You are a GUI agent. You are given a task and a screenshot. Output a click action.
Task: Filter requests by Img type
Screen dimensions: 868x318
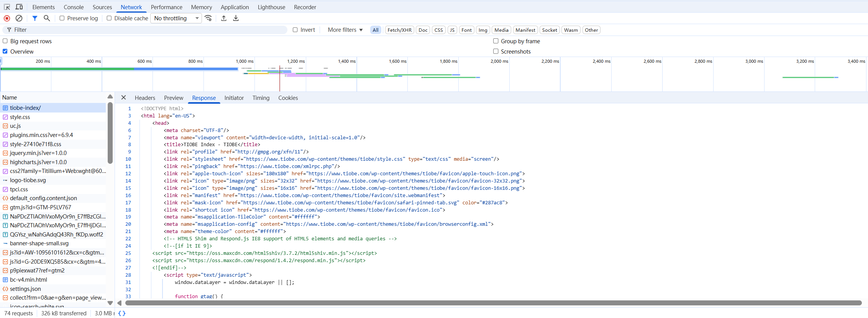(483, 30)
